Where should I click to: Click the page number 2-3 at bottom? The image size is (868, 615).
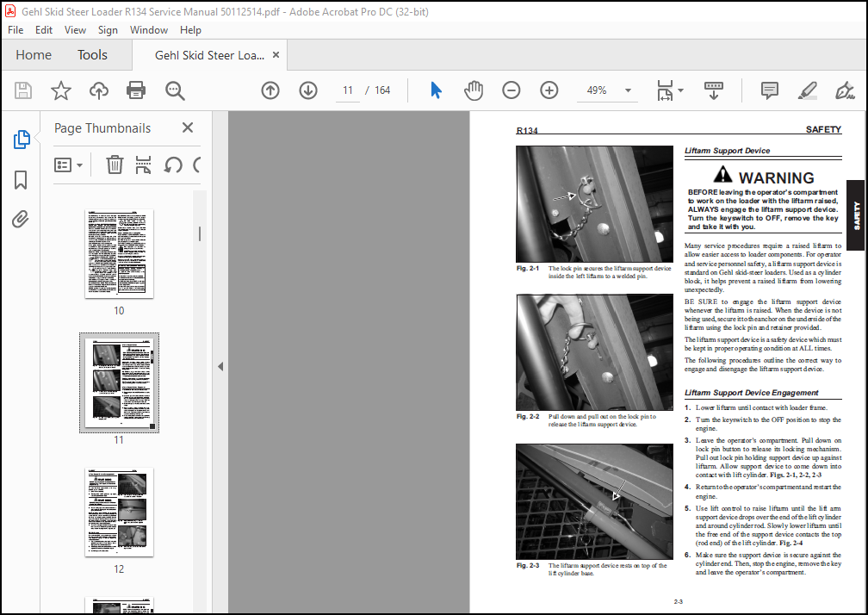[x=679, y=601]
